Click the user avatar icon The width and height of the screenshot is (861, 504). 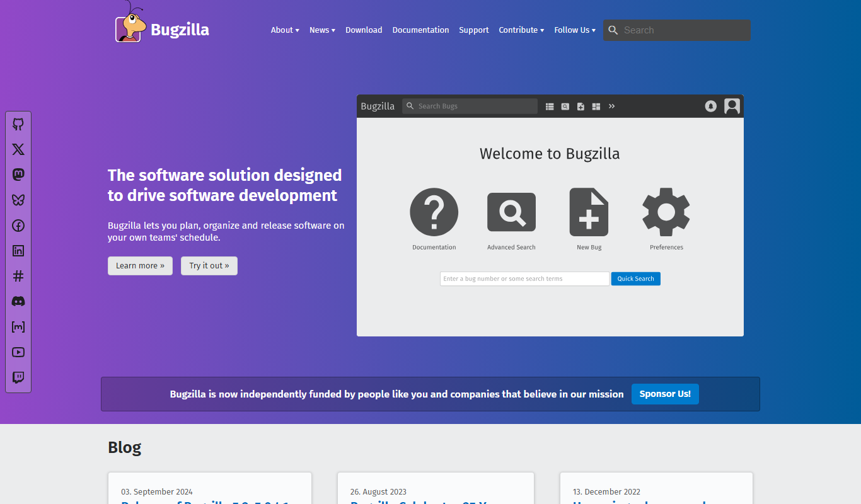point(732,106)
